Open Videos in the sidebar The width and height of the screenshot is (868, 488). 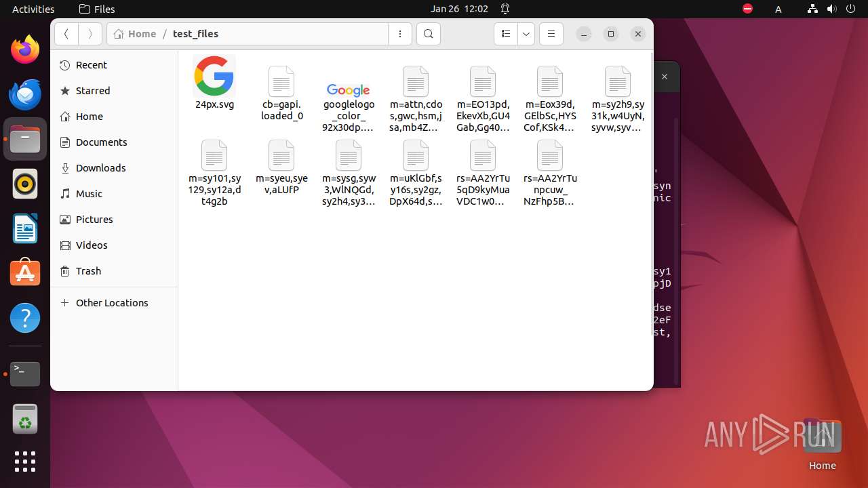point(114,245)
